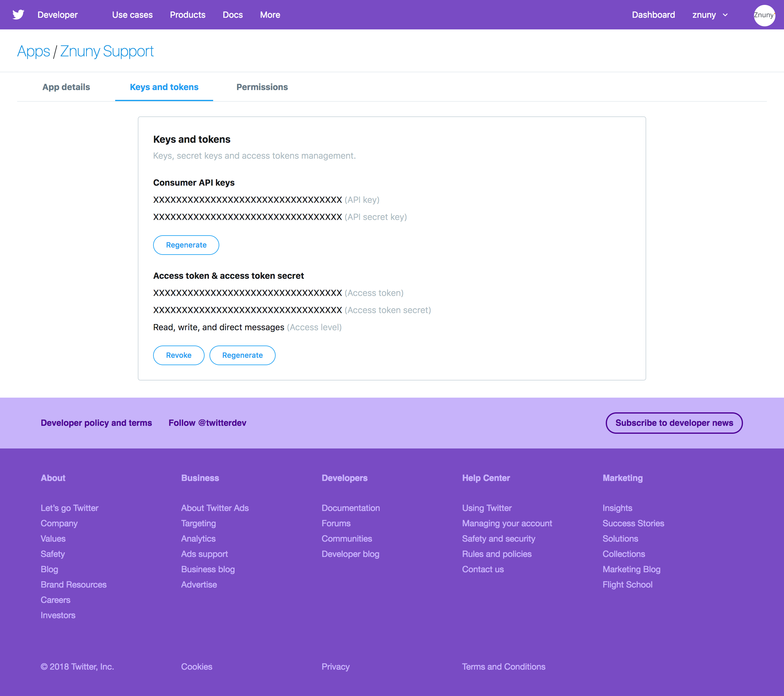Click the masked Access token secret value
The height and width of the screenshot is (696, 784).
click(x=247, y=310)
